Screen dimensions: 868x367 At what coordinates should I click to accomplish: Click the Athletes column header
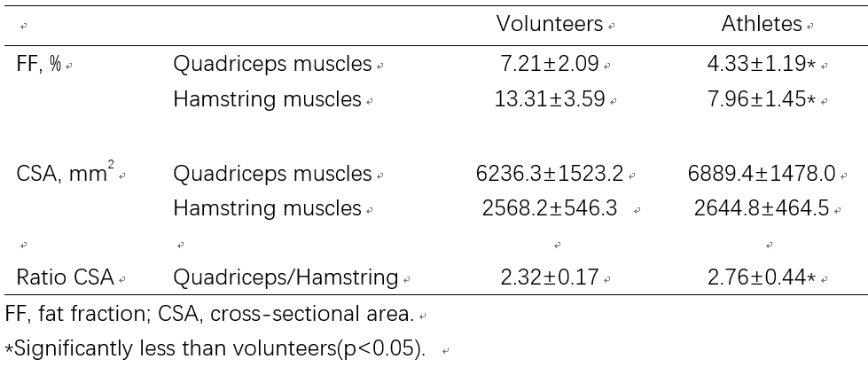point(762,25)
